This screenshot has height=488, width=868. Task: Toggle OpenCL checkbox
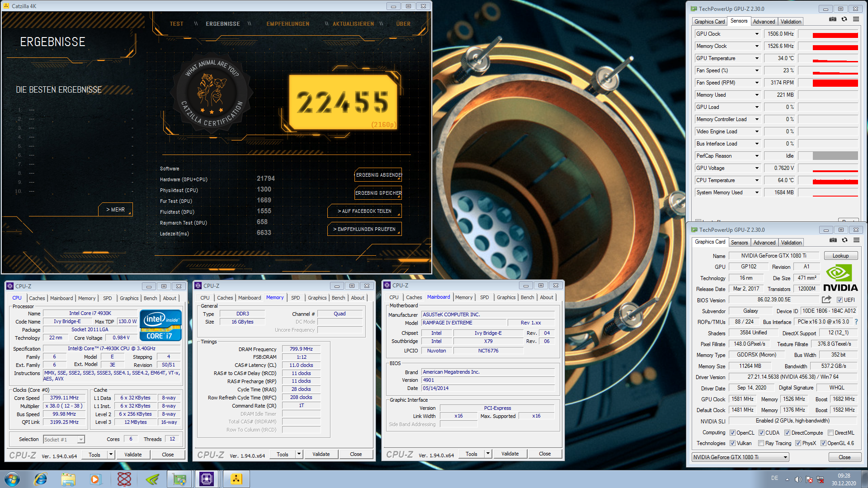(x=732, y=432)
